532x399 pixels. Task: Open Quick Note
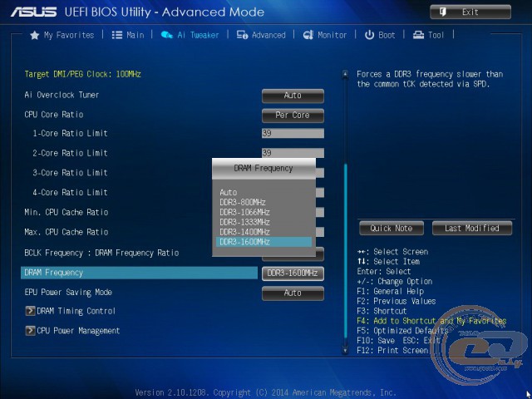point(392,228)
